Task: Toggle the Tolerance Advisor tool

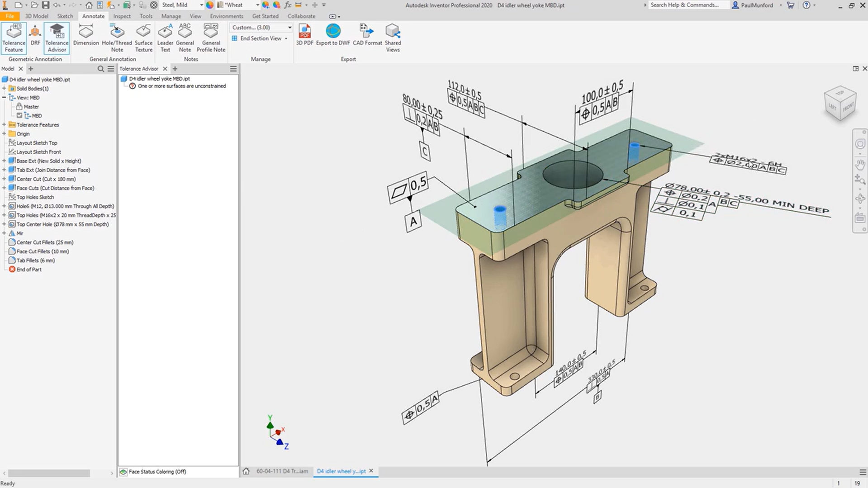Action: click(57, 38)
